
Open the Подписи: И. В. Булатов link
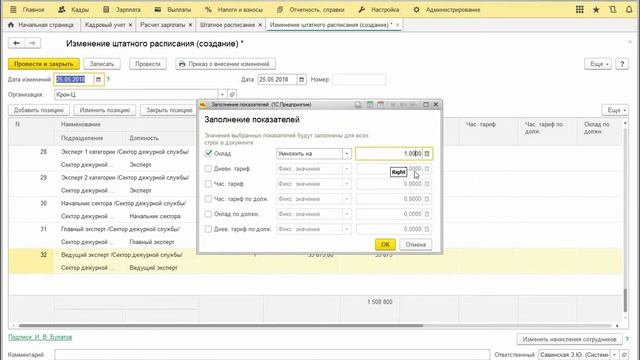[40, 337]
